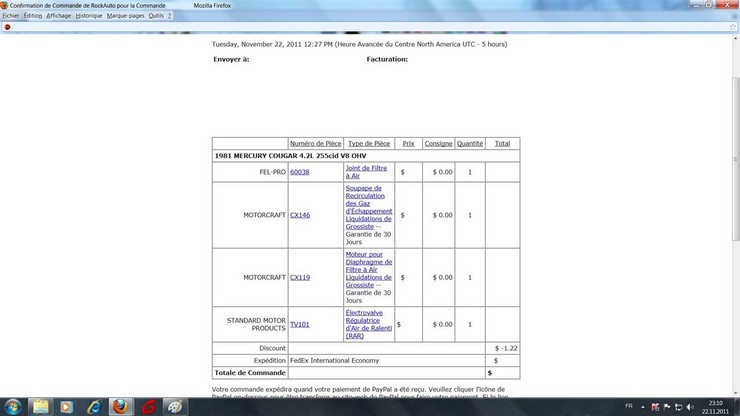The width and height of the screenshot is (740, 416).
Task: Click the bookmark star icon
Action: point(732,27)
